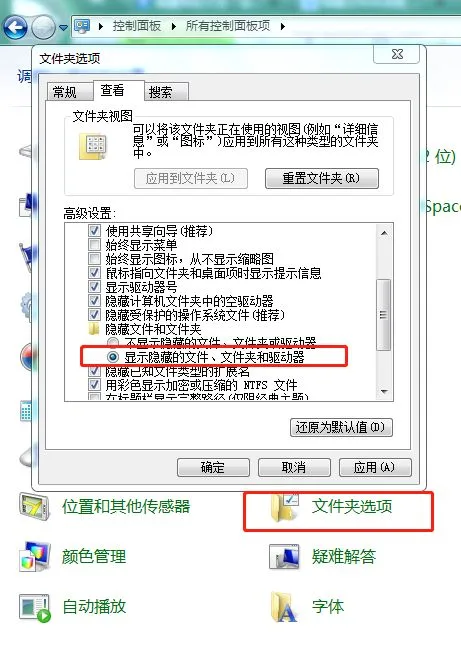461x655 pixels.
Task: Open the 字体 folder icon
Action: tap(284, 607)
